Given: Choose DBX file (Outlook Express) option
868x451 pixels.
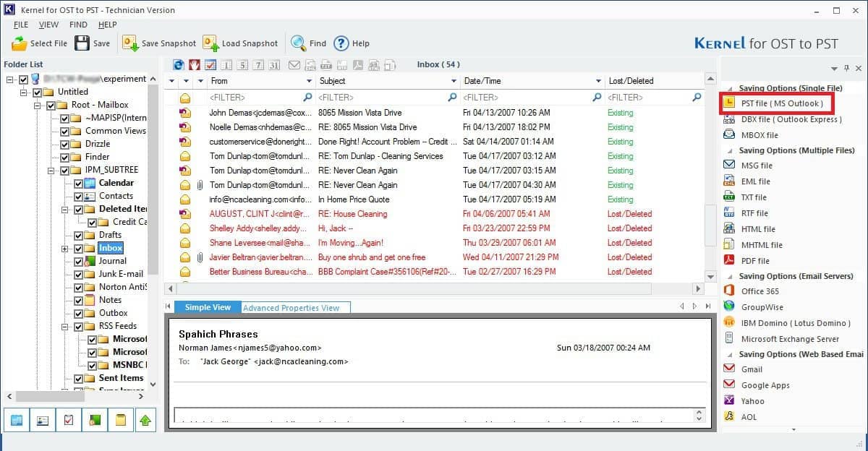Looking at the screenshot, I should click(791, 119).
